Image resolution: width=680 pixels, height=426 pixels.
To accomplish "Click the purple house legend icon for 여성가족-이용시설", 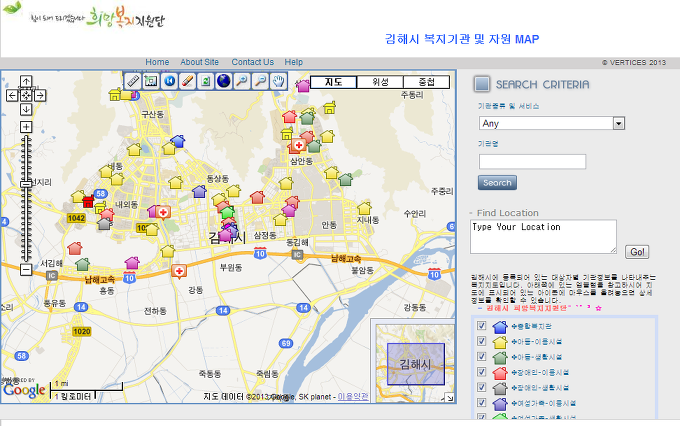I will [x=500, y=403].
